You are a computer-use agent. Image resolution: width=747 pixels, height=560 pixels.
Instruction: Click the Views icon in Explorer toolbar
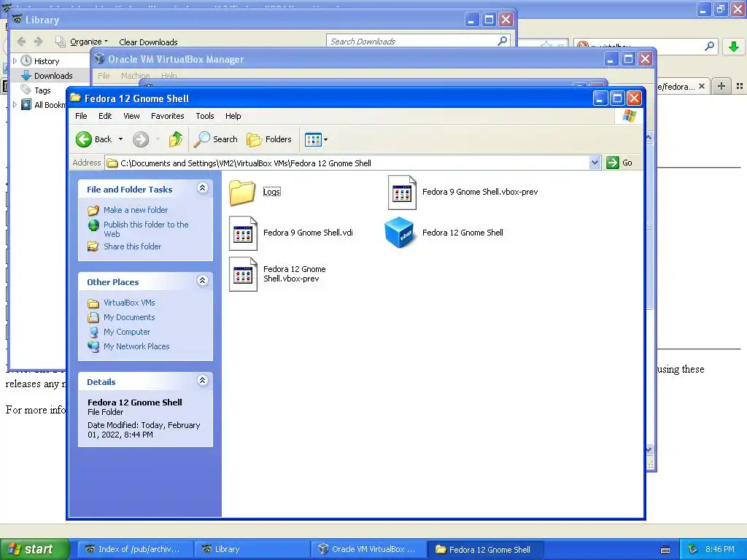(x=312, y=139)
